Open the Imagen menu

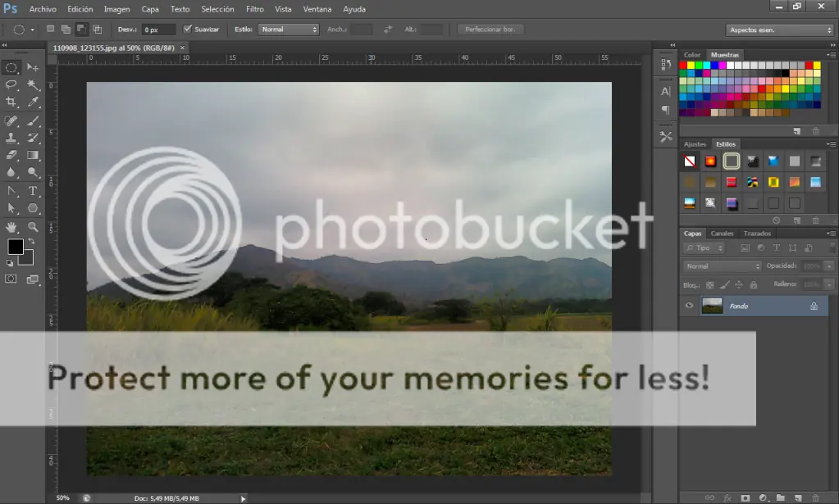(116, 9)
